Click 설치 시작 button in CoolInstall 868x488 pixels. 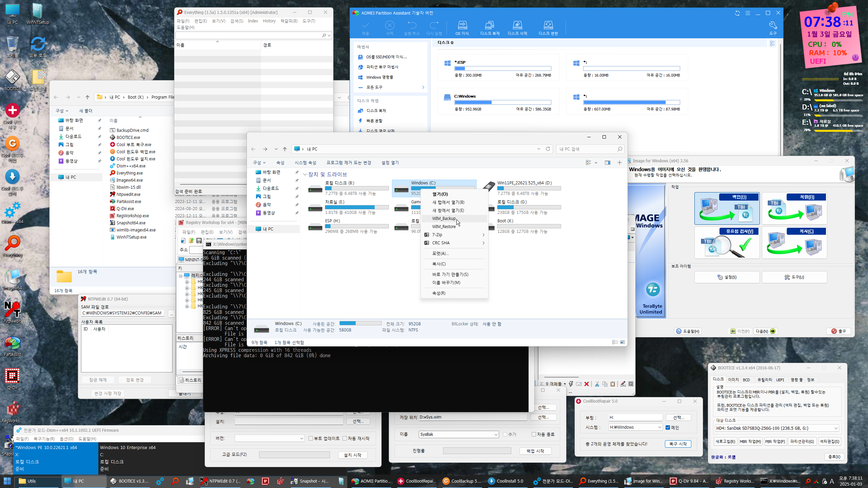353,455
